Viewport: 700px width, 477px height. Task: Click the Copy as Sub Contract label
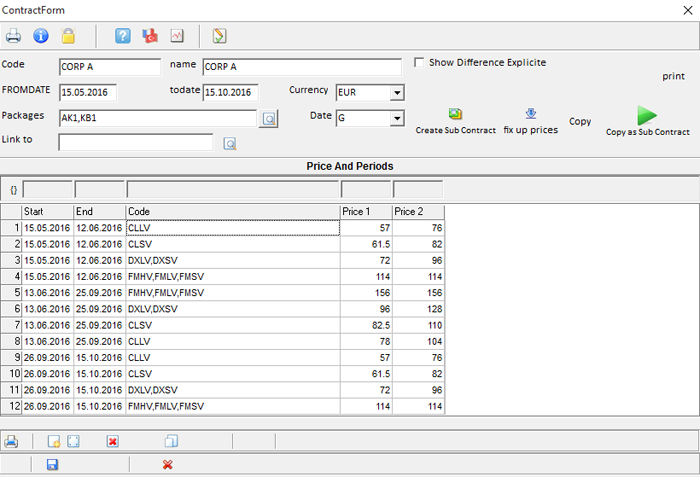pyautogui.click(x=647, y=132)
